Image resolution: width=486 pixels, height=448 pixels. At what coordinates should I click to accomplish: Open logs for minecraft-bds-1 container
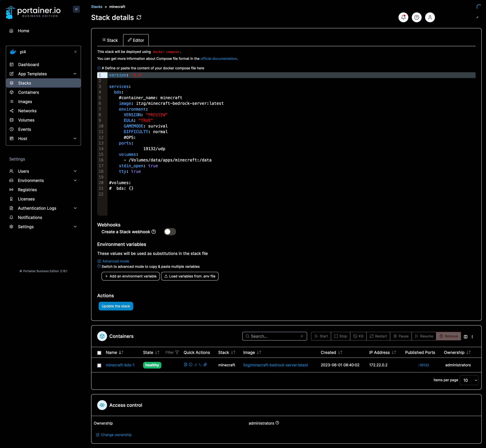point(185,365)
